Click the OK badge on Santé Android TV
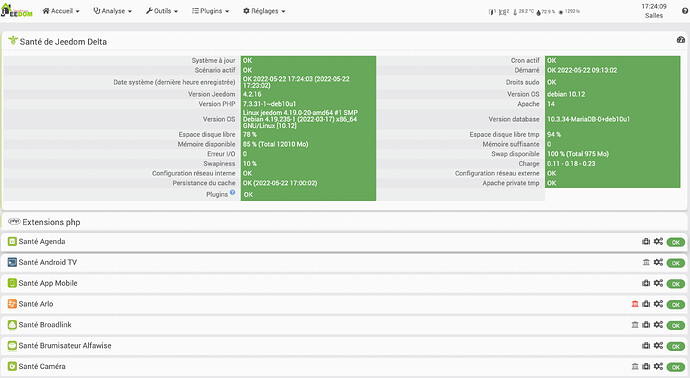Viewport: 690px width, 378px height. tap(675, 263)
